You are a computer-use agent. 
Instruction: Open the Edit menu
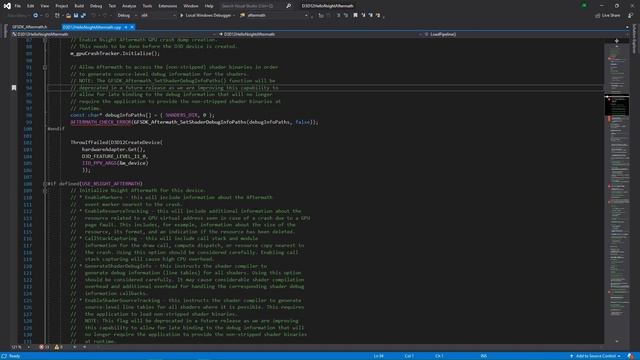pyautogui.click(x=31, y=6)
